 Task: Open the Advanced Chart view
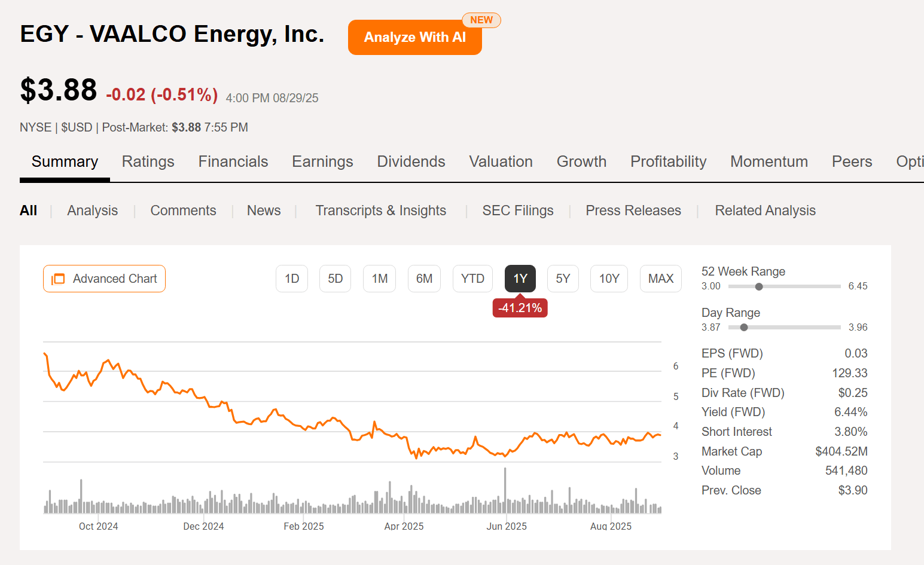104,279
